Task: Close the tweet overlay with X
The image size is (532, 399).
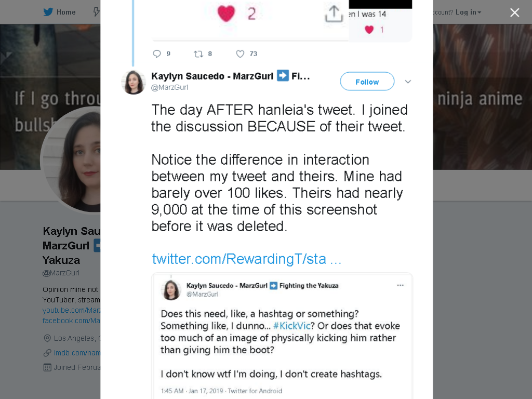Action: coord(515,12)
